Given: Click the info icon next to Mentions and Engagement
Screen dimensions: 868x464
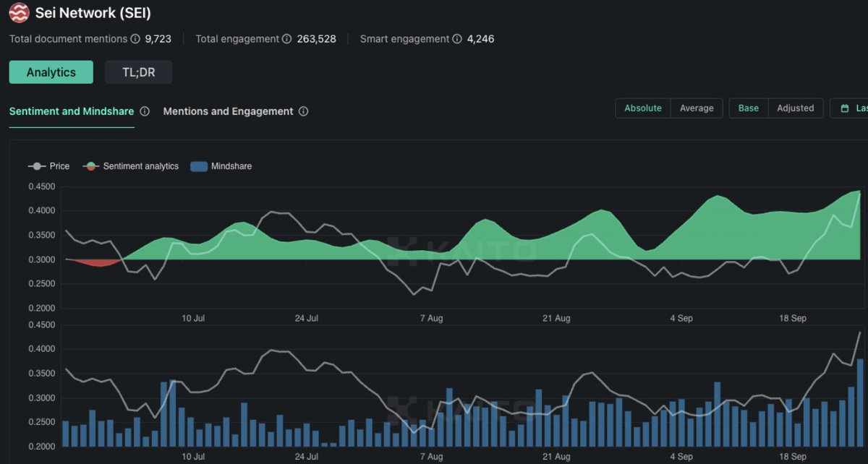Looking at the screenshot, I should (x=305, y=111).
